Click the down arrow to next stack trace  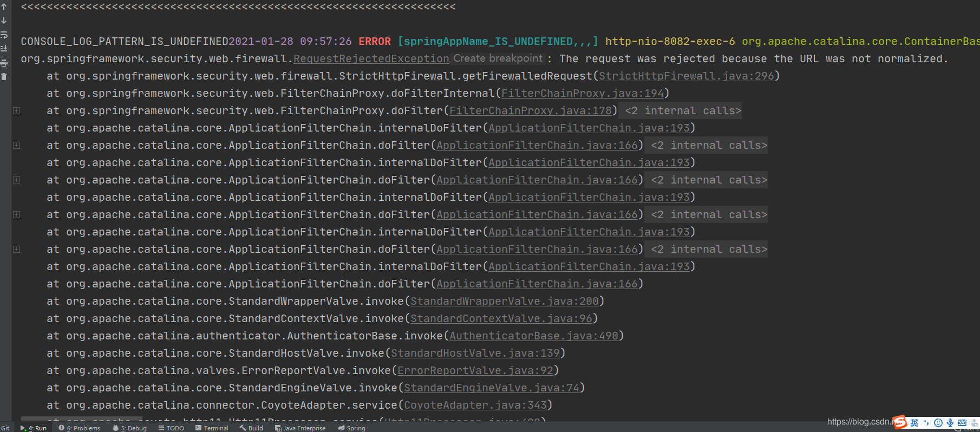pos(4,21)
